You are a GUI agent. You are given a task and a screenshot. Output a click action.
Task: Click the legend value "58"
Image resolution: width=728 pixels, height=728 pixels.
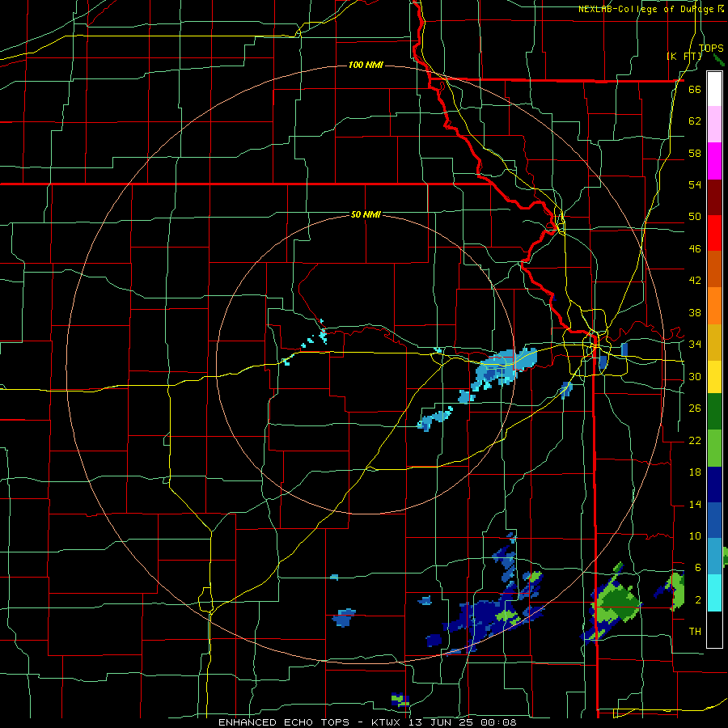(x=695, y=153)
